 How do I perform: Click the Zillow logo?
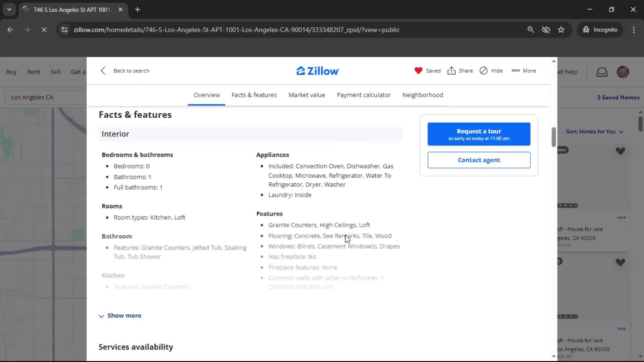coord(317,70)
